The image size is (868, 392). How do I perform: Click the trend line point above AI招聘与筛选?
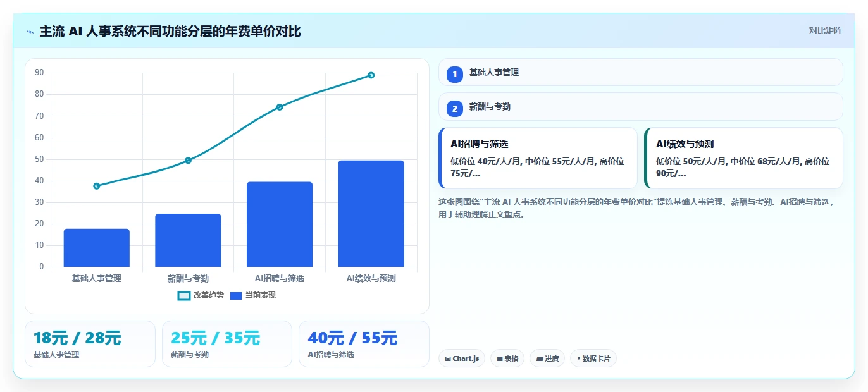(x=280, y=107)
